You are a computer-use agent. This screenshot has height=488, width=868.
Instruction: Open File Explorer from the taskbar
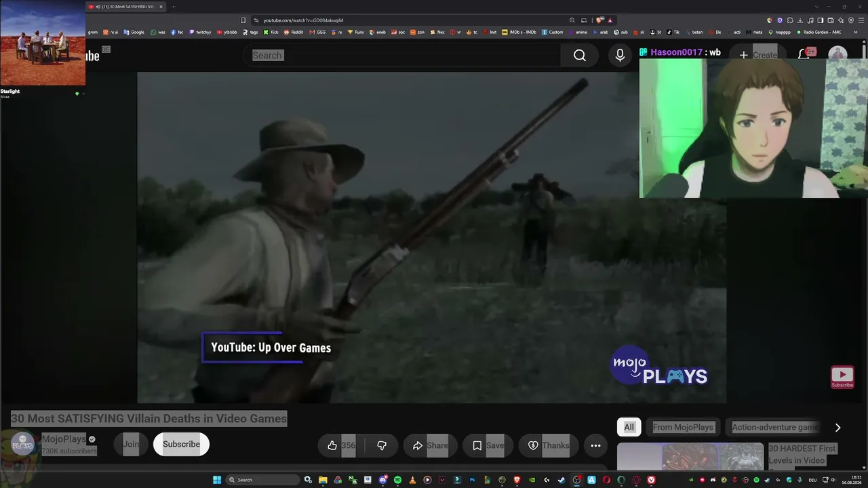323,480
